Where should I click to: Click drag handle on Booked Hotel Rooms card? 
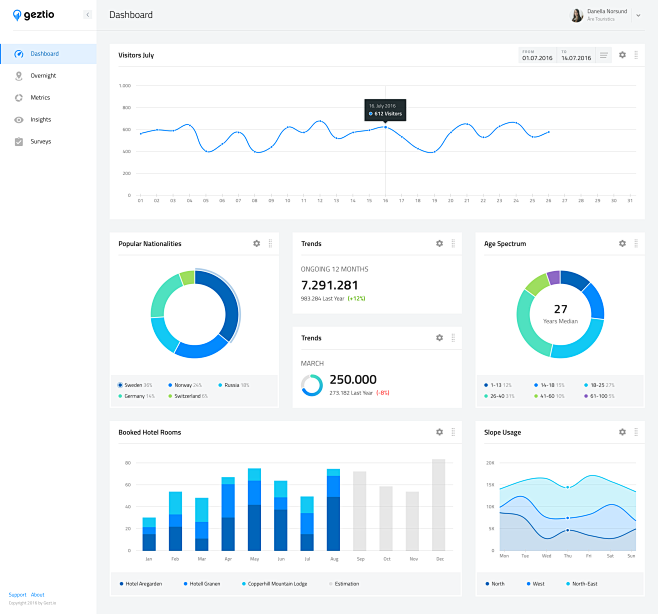[453, 432]
